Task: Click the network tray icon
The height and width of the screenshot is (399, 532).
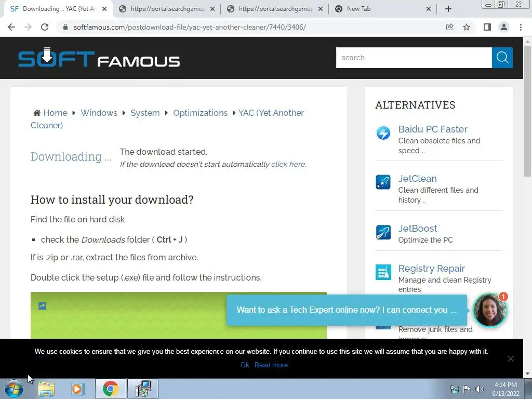Action: pyautogui.click(x=454, y=389)
